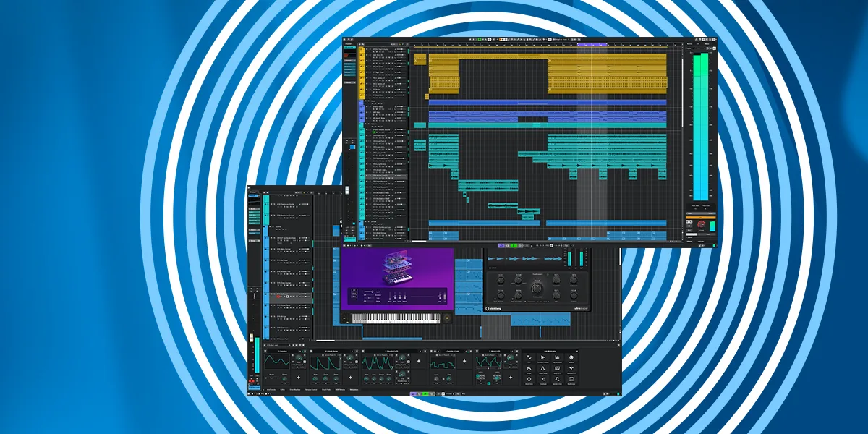
Task: Add an LFO from the Add Modulator panel
Action: tap(529, 357)
